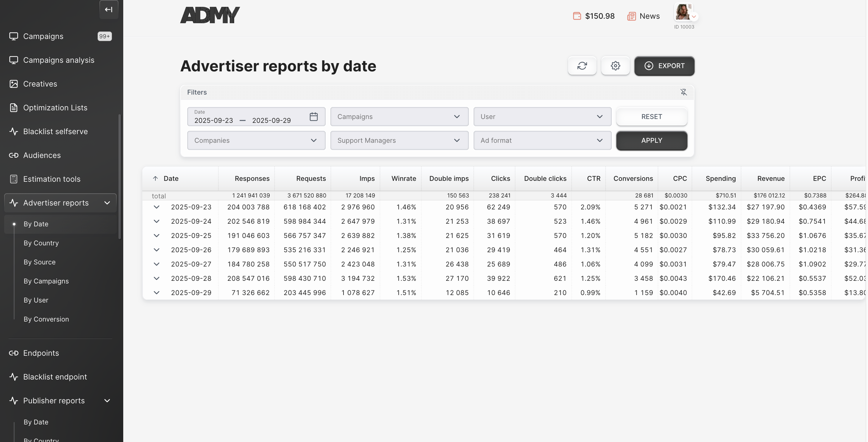Refresh the advertiser report data

coord(582,66)
